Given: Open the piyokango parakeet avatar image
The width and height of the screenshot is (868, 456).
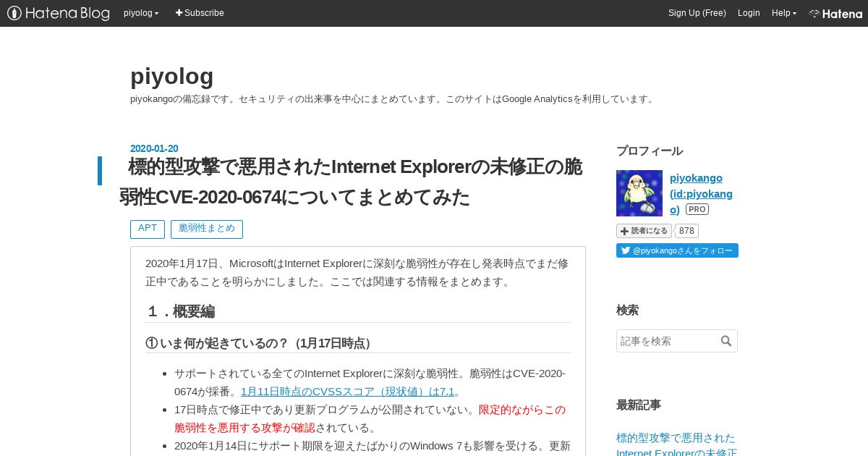Looking at the screenshot, I should (x=639, y=193).
